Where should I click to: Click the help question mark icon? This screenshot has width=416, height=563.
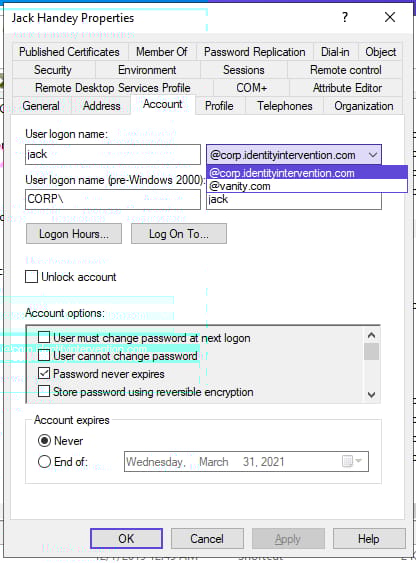click(345, 17)
